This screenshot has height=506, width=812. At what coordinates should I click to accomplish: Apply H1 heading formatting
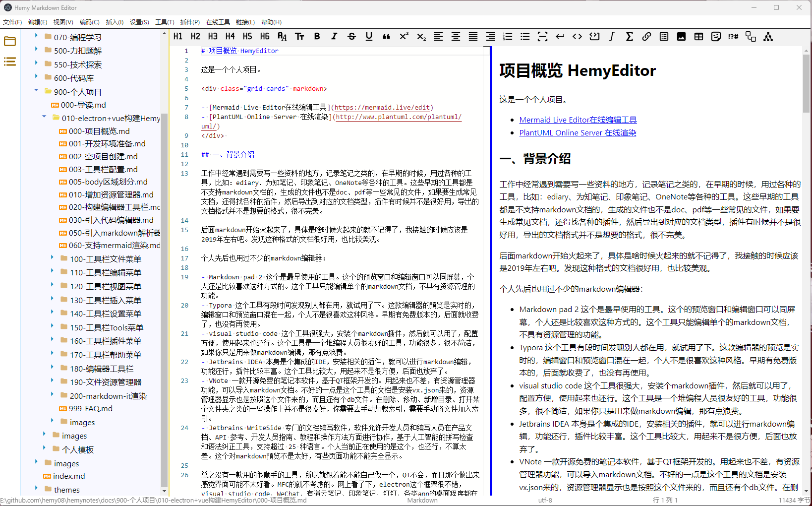point(178,36)
